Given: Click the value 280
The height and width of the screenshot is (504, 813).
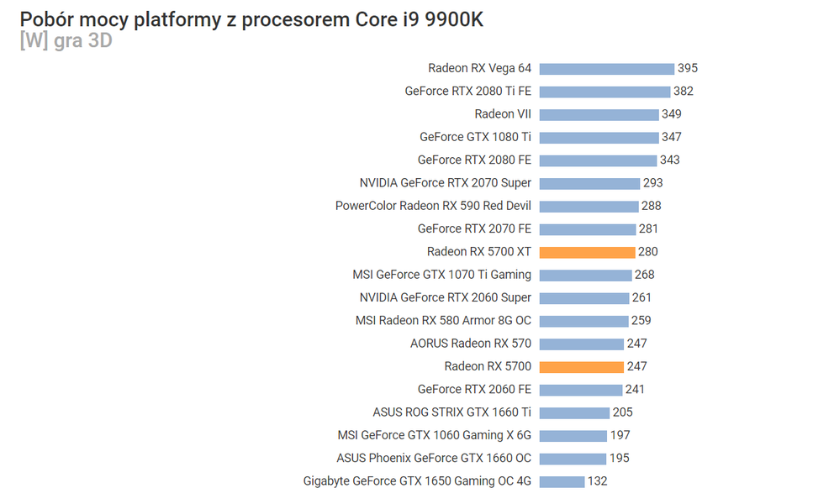Looking at the screenshot, I should click(x=648, y=252).
